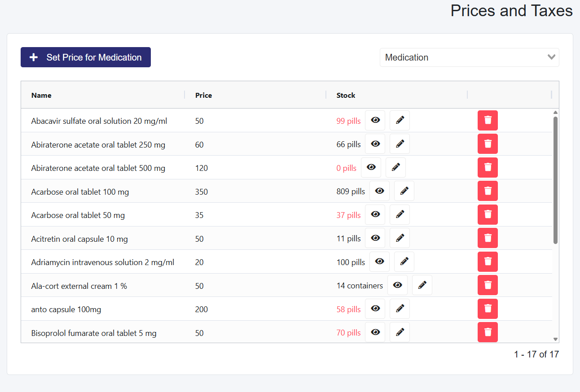Sort by Price column header
580x392 pixels.
pos(203,95)
